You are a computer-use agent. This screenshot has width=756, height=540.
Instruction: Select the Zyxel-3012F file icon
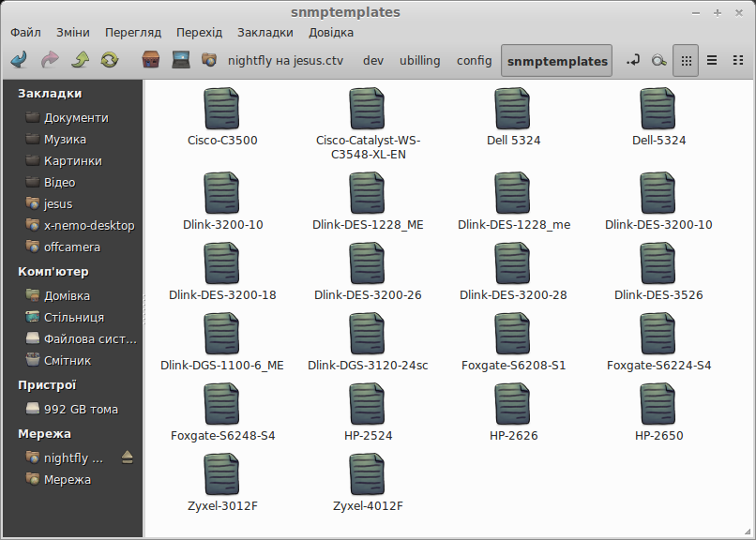point(221,474)
